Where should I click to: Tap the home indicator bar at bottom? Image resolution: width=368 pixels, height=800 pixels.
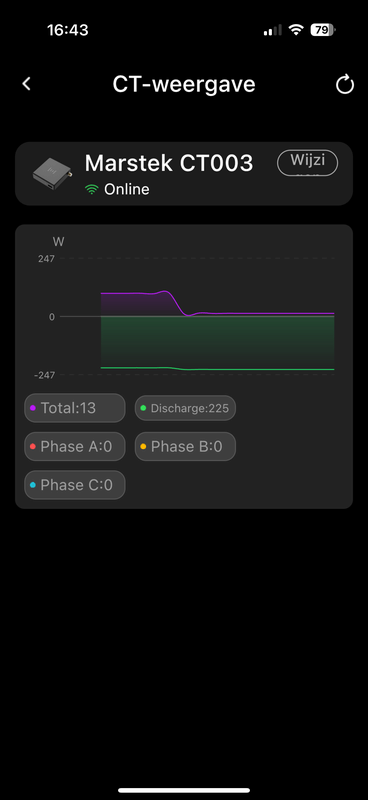tap(184, 790)
